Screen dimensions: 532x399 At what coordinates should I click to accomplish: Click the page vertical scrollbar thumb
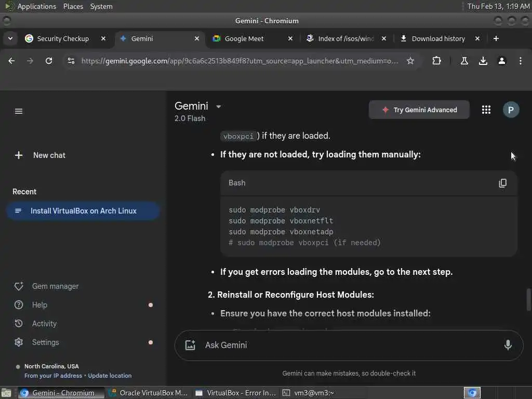[x=528, y=299]
